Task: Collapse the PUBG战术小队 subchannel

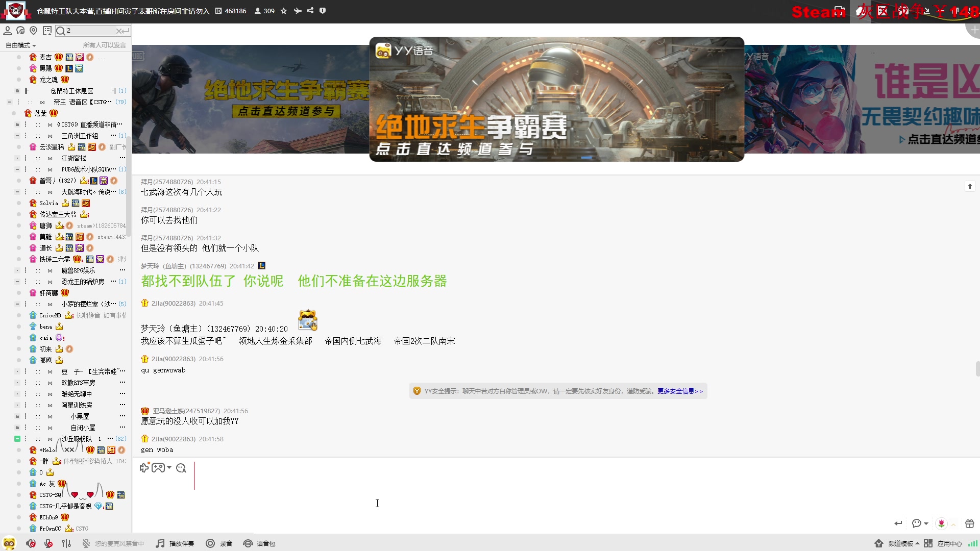Action: [x=17, y=169]
